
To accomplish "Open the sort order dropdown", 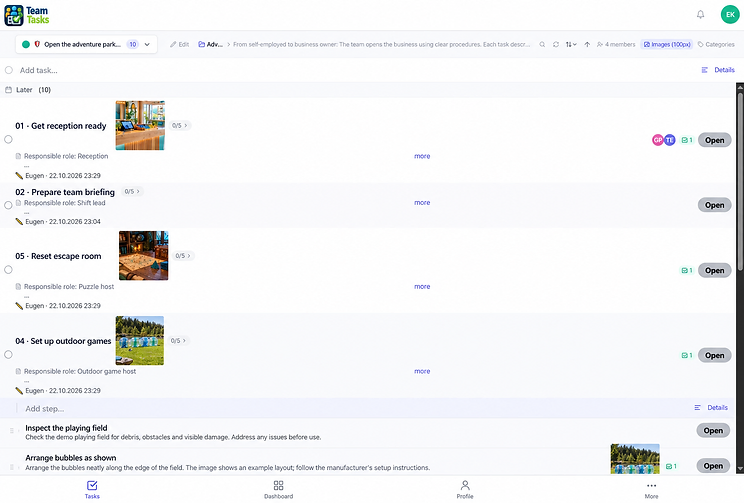I will 571,45.
